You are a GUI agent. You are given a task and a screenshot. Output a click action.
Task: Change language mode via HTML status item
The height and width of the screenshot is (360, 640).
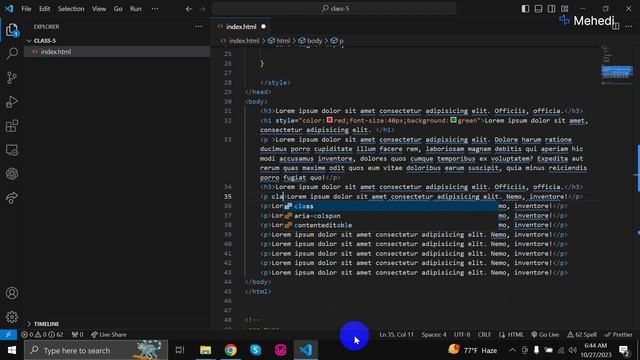coord(511,335)
